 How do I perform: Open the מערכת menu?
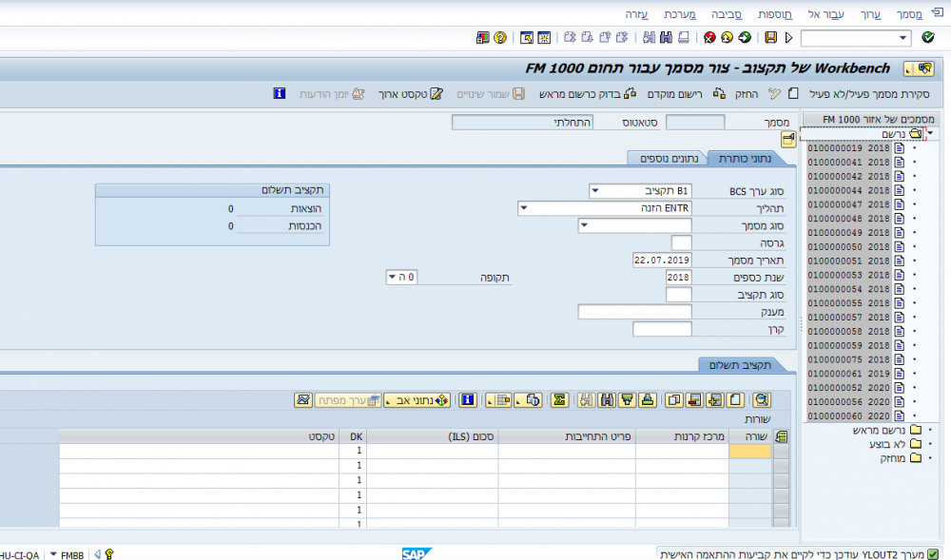click(x=679, y=14)
